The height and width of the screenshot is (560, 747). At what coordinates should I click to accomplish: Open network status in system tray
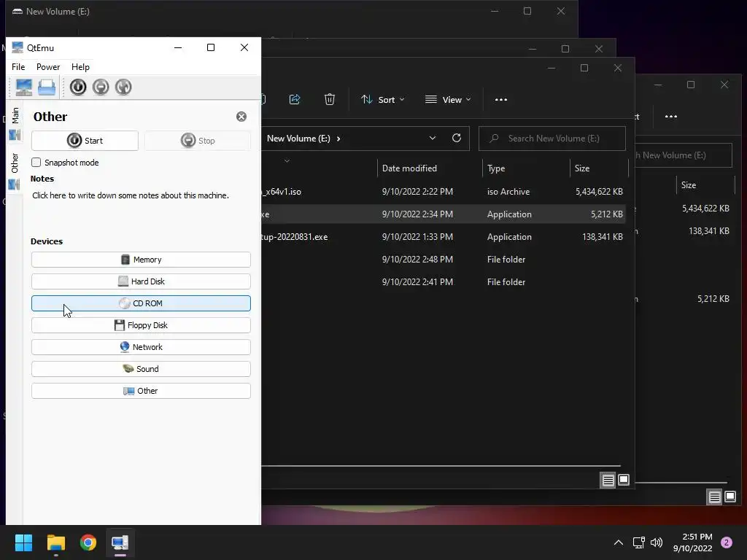[639, 542]
